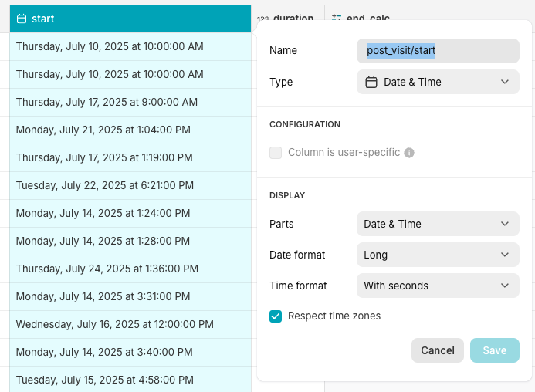
Task: Click info icon next to user-specific option
Action: click(x=409, y=153)
